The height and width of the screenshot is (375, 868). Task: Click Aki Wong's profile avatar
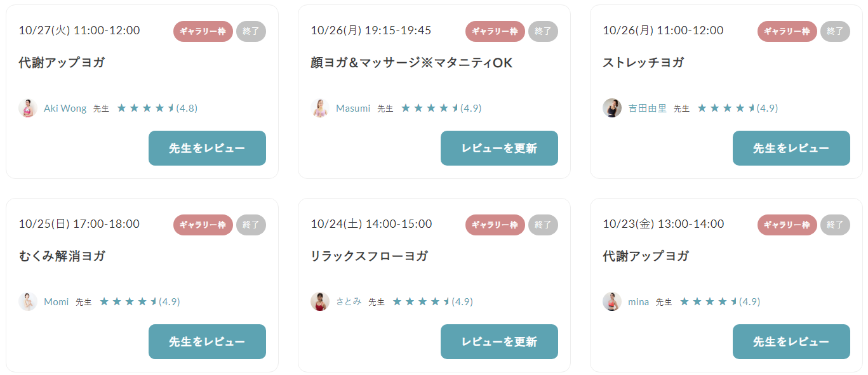(x=28, y=108)
